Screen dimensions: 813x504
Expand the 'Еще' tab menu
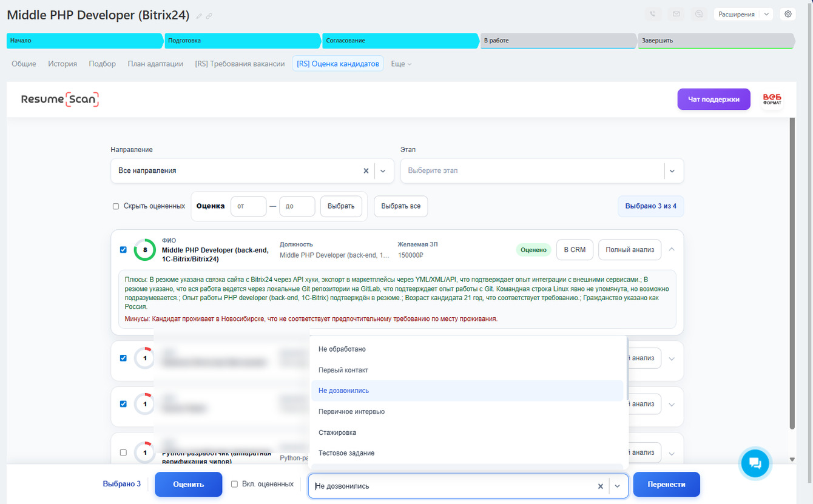(x=401, y=64)
